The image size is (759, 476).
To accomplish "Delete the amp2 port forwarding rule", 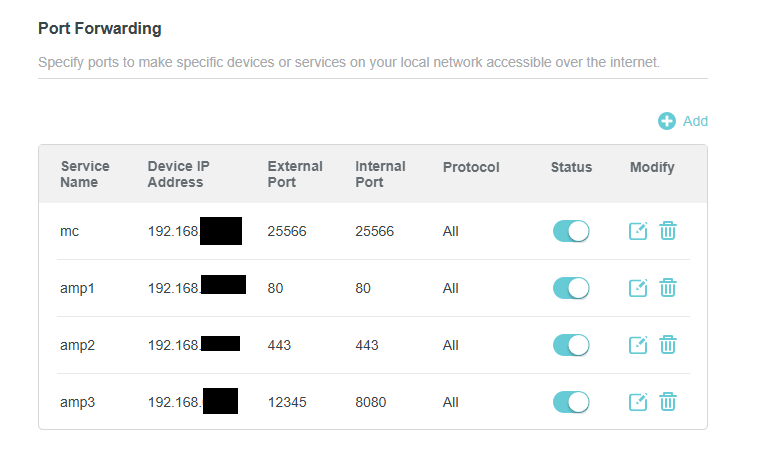I will click(x=668, y=345).
